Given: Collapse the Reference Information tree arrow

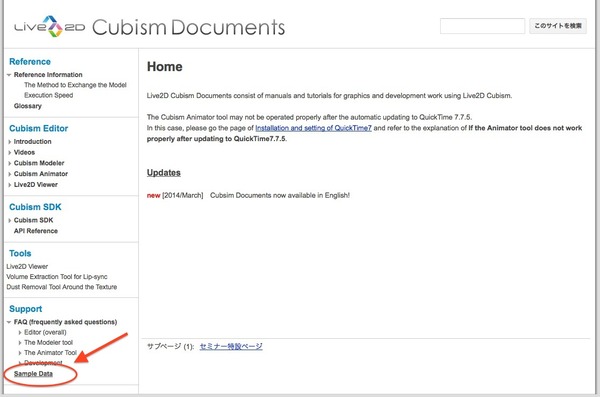Looking at the screenshot, I should pos(9,75).
